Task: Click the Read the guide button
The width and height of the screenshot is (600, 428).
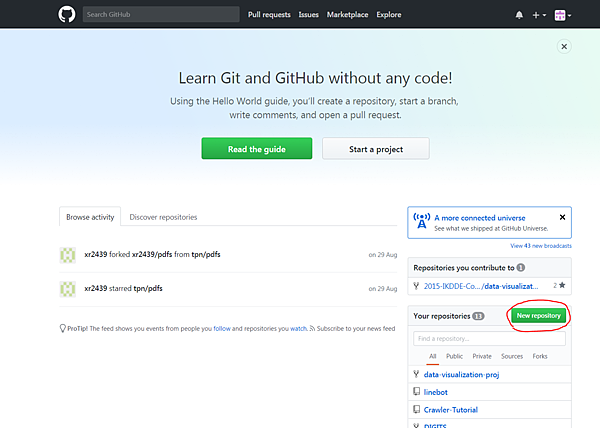Action: pyautogui.click(x=257, y=149)
